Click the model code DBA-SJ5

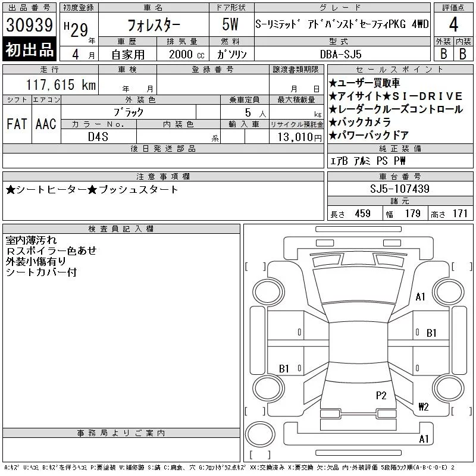(x=345, y=54)
